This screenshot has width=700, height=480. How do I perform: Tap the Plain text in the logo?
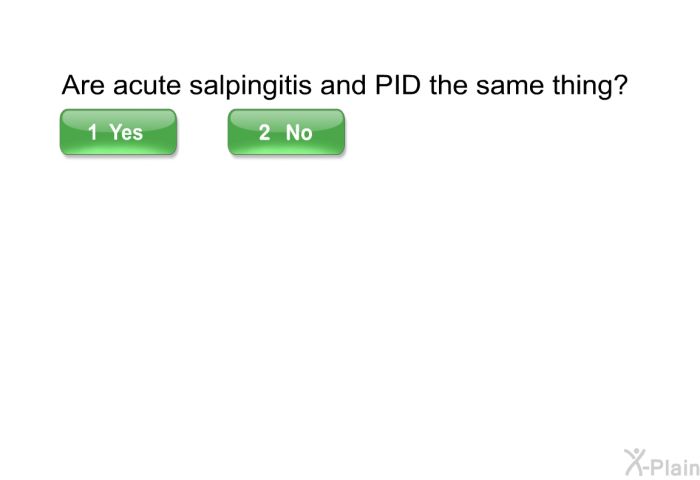click(x=675, y=467)
